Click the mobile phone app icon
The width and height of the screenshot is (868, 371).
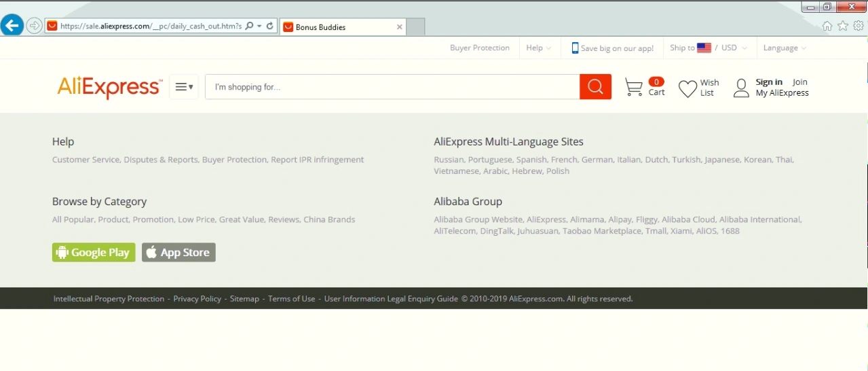click(x=575, y=48)
